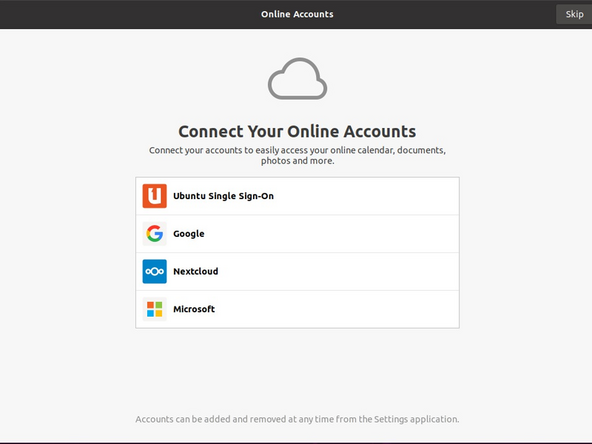The height and width of the screenshot is (444, 592).
Task: Open Ubuntu Single Sign-On account label
Action: [x=224, y=196]
